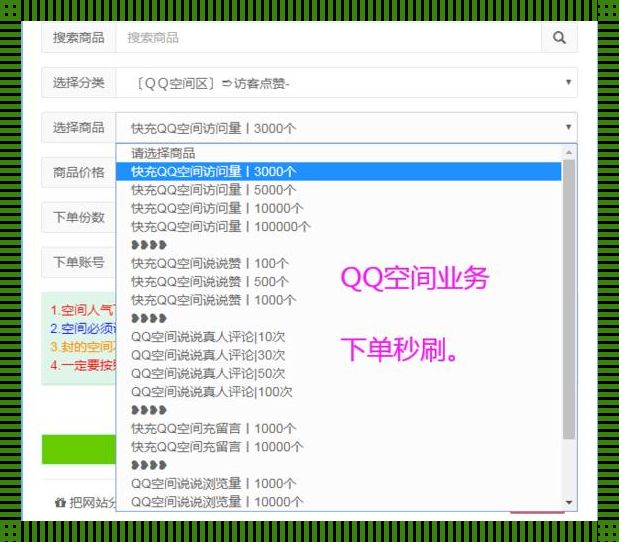
Task: Click the 下单账号 label
Action: coord(79,262)
